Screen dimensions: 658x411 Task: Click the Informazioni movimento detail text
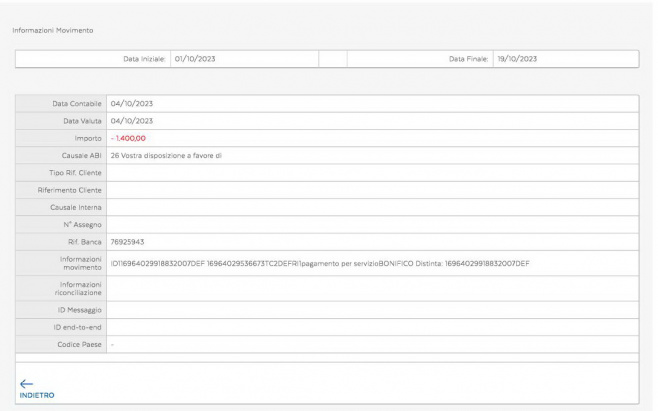tap(319, 262)
